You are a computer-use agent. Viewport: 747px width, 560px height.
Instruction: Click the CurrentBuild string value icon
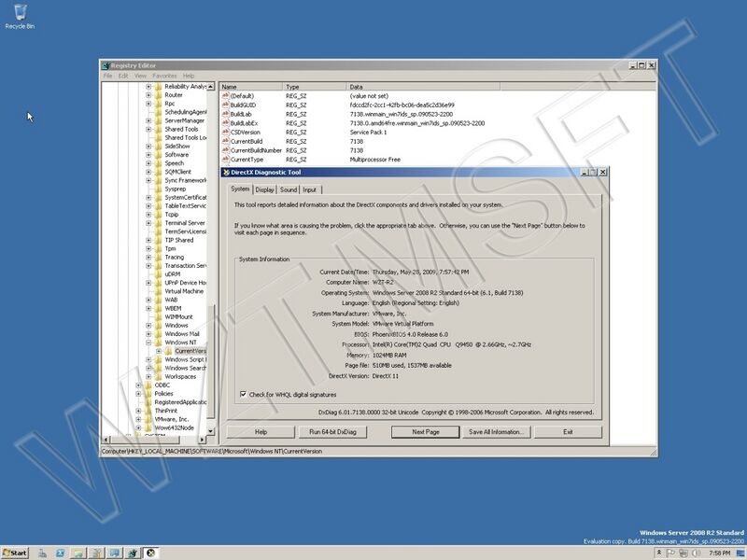[225, 141]
